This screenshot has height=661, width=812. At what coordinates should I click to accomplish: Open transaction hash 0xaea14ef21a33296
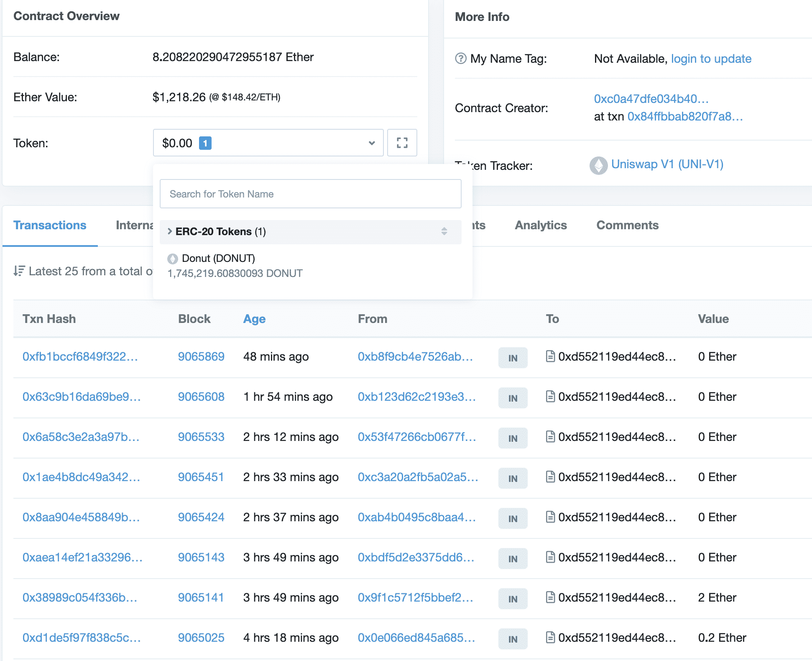click(x=82, y=557)
